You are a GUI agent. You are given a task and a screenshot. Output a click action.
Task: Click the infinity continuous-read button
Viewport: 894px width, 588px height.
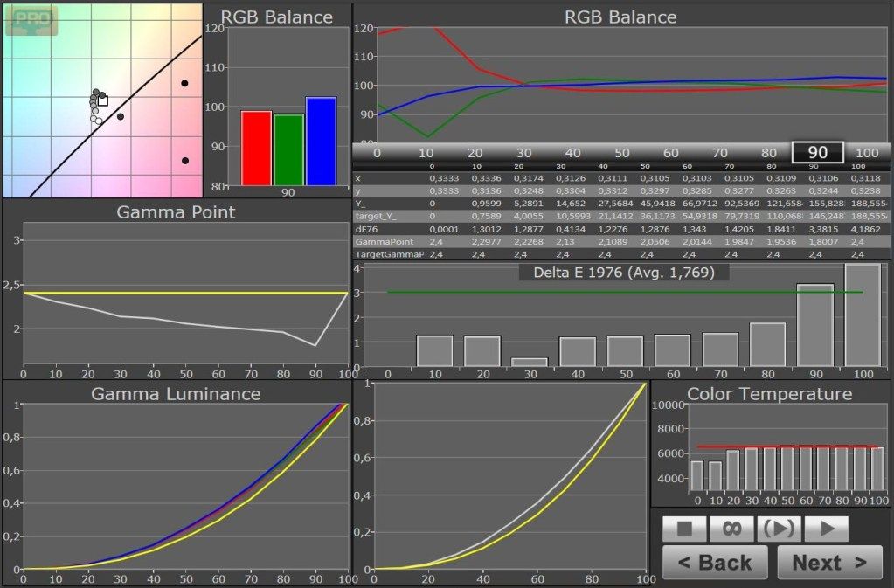click(x=732, y=529)
